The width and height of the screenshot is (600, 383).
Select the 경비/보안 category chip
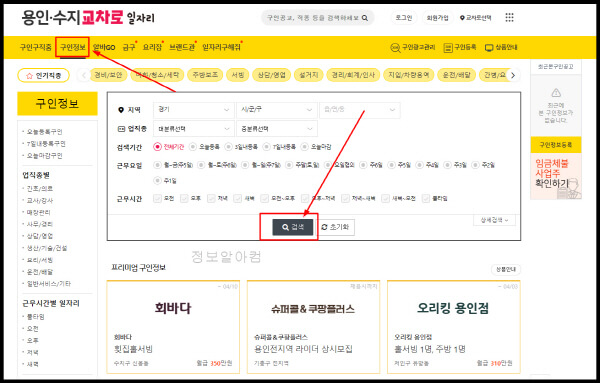click(x=108, y=75)
